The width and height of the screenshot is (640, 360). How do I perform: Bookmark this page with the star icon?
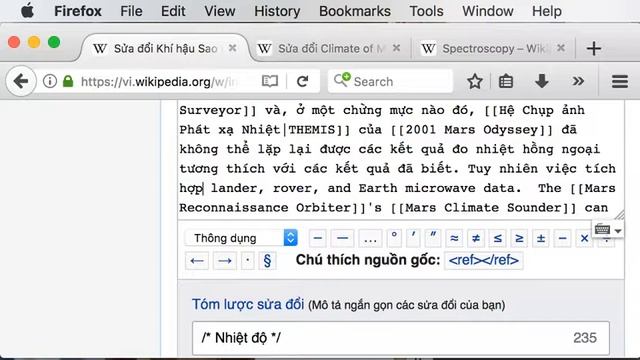(x=475, y=81)
